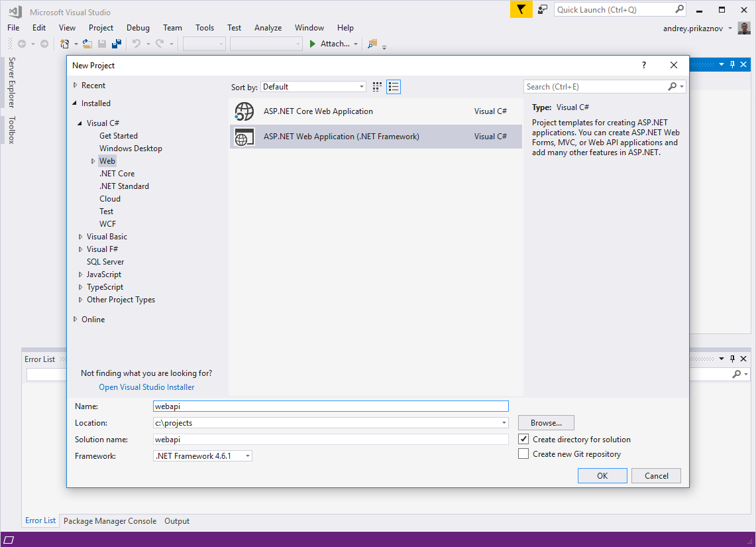The width and height of the screenshot is (756, 547).
Task: Click the Redo toolbar icon
Action: [160, 44]
